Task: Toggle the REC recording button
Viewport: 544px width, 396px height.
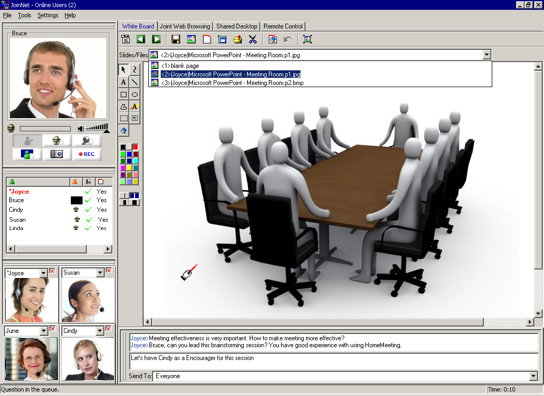Action: (86, 154)
